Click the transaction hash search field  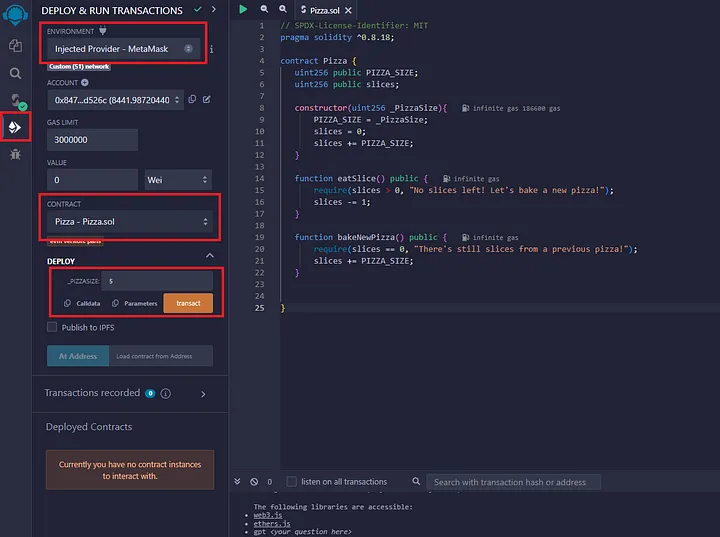[514, 482]
